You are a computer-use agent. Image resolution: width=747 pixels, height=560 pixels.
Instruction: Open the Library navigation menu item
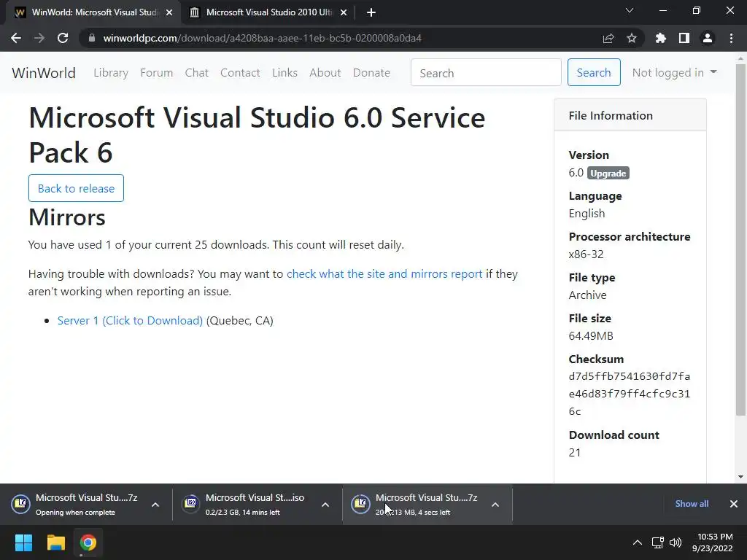click(x=111, y=72)
